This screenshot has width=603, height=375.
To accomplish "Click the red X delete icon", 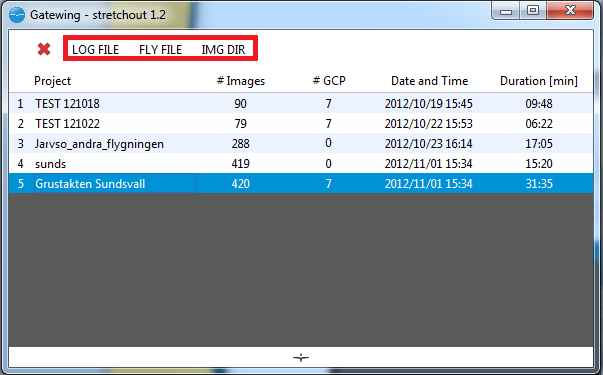I will (44, 49).
